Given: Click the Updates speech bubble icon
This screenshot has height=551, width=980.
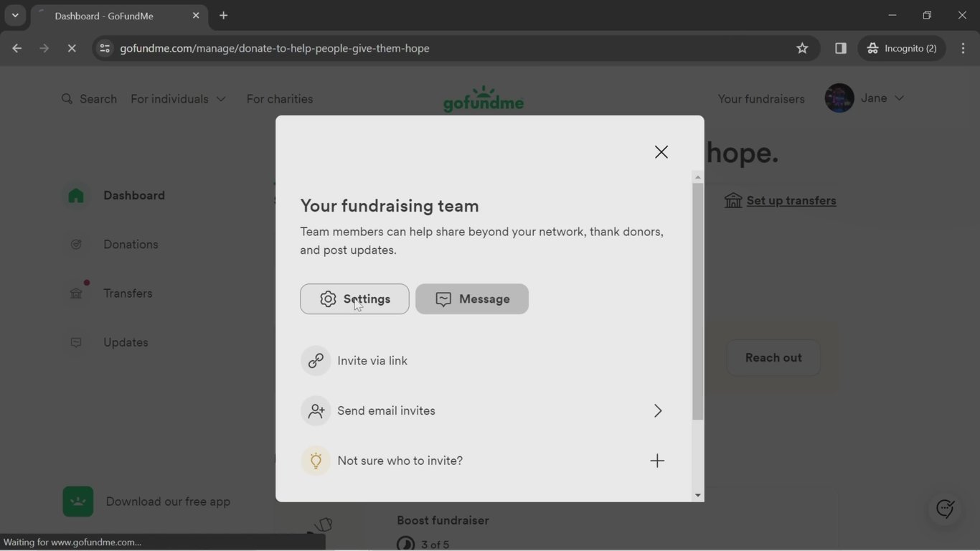Looking at the screenshot, I should pos(76,342).
